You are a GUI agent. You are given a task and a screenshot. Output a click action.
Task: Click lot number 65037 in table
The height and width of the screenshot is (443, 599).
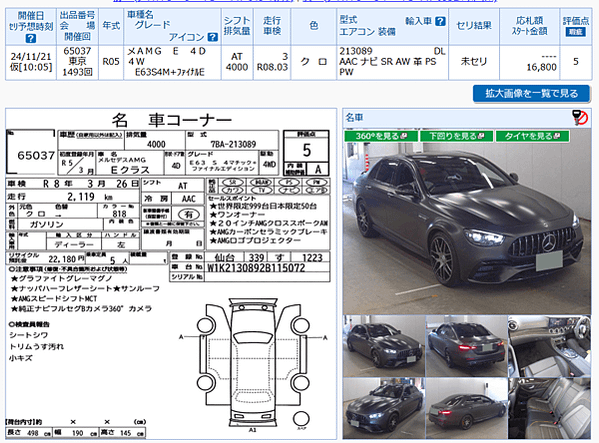77,51
